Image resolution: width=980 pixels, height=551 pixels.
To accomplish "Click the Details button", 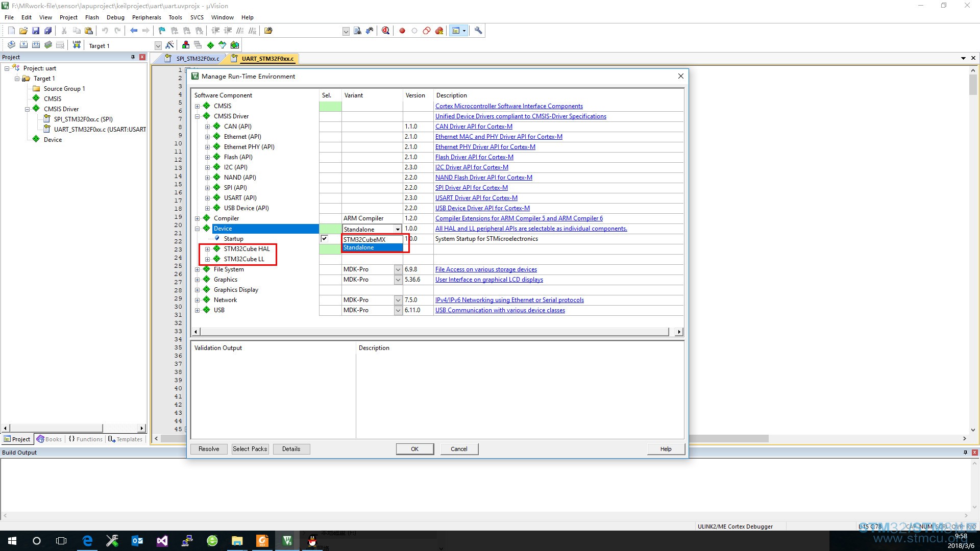I will click(x=291, y=449).
